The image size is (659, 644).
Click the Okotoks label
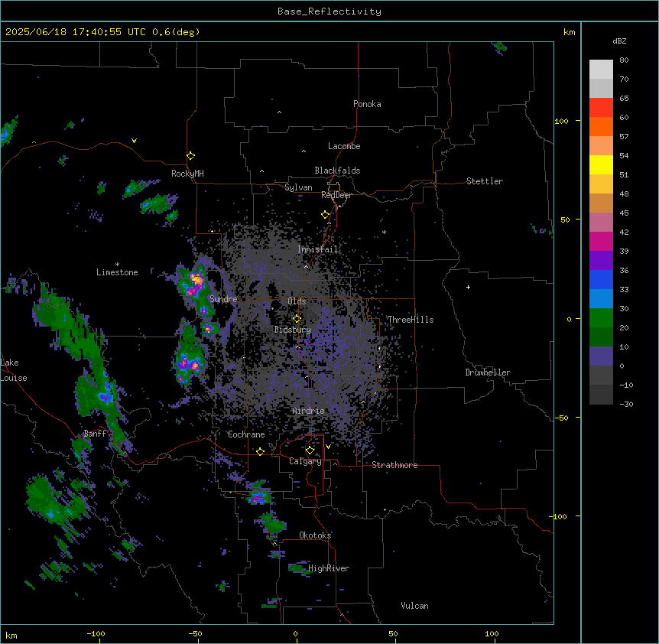315,535
